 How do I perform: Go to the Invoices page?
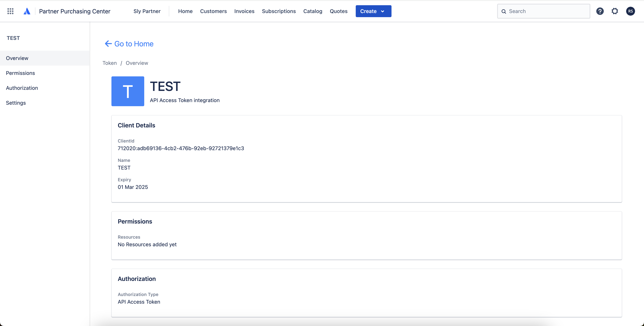[244, 11]
